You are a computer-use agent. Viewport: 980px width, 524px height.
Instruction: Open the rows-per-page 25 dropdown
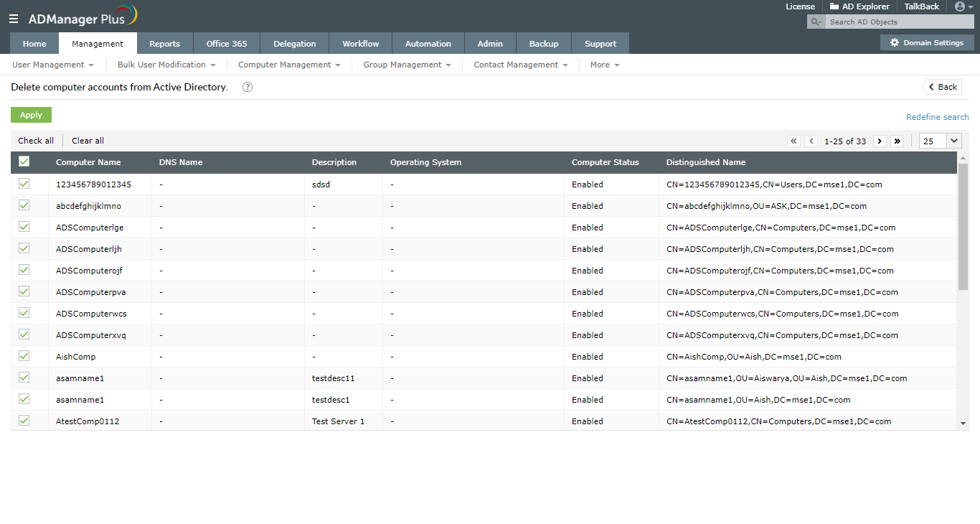941,141
